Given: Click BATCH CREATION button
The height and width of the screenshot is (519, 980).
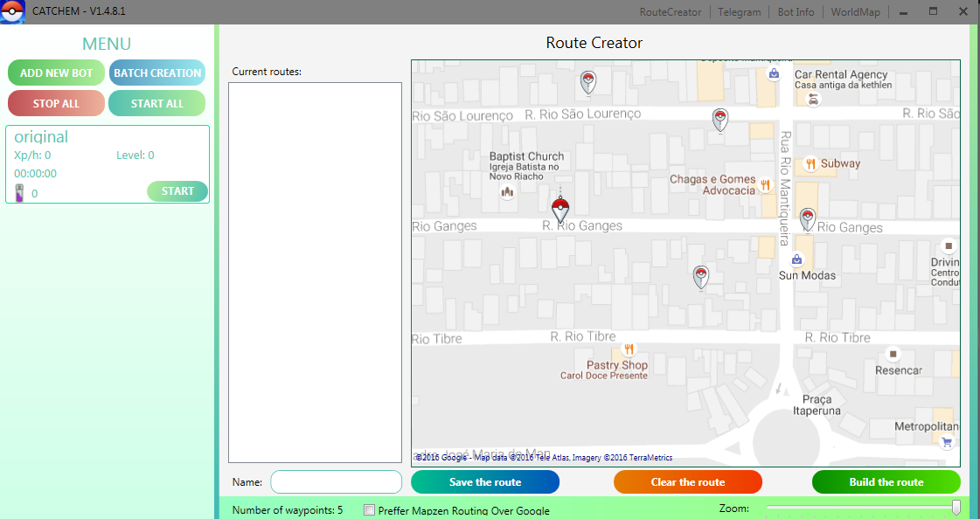Looking at the screenshot, I should (x=157, y=73).
